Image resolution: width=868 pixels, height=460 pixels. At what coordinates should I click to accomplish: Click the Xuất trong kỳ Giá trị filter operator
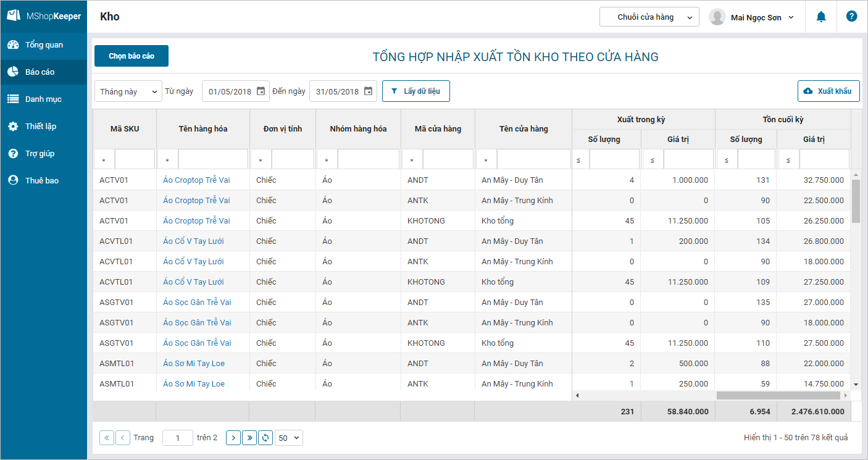coord(653,159)
